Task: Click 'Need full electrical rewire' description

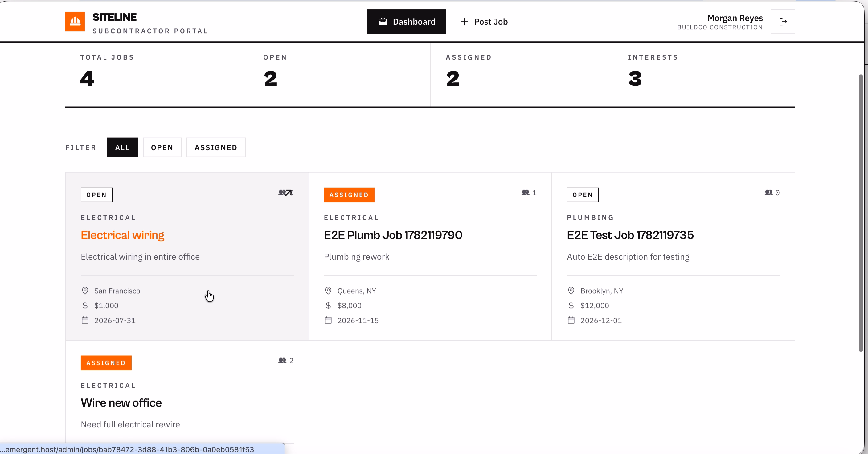Action: click(130, 424)
